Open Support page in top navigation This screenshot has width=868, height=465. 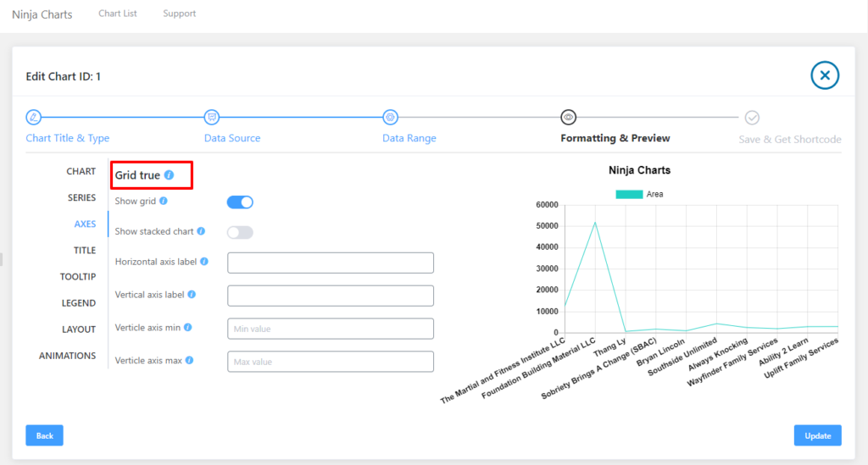179,14
